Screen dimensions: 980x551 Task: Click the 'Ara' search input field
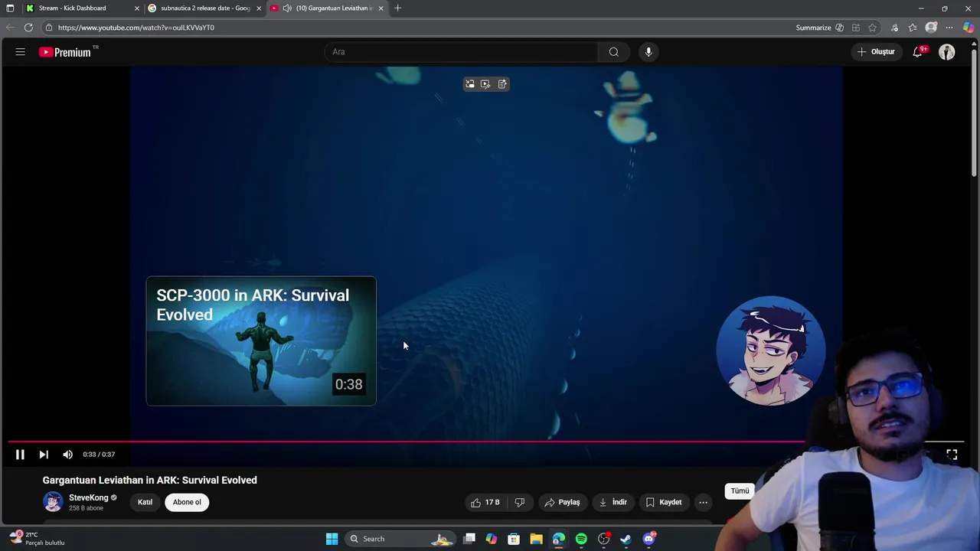462,52
